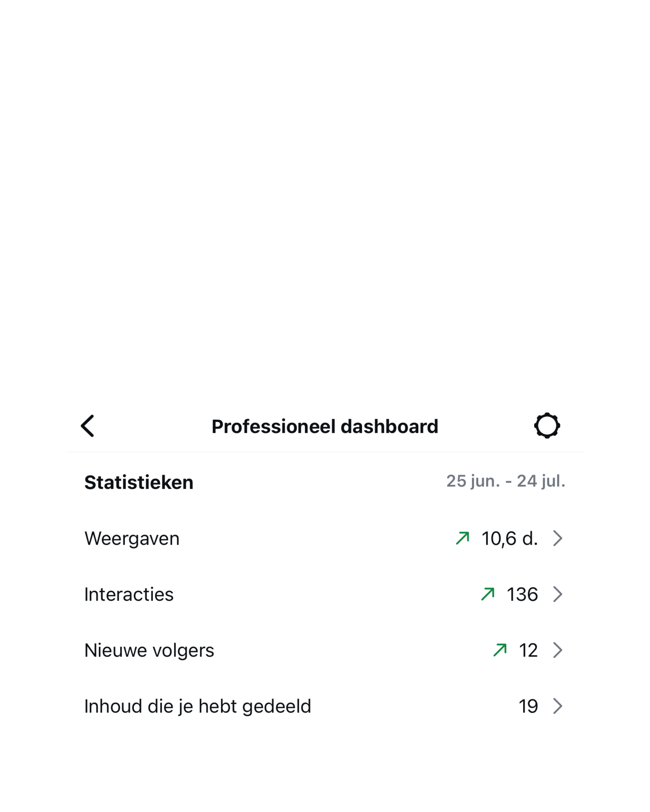This screenshot has width=650, height=812.
Task: Click the green trend arrow beside Weergaven
Action: (x=462, y=538)
